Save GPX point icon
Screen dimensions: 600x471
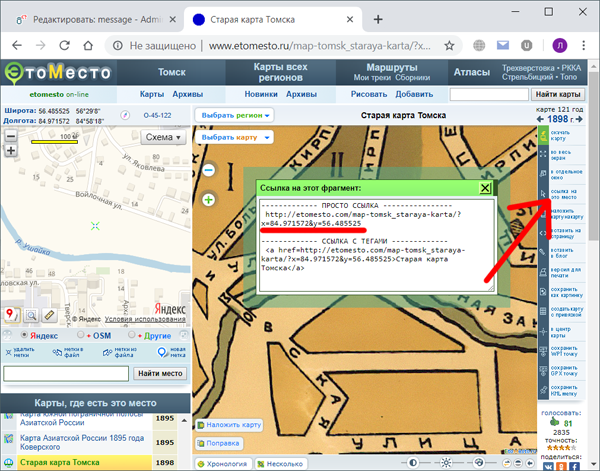pyautogui.click(x=543, y=370)
